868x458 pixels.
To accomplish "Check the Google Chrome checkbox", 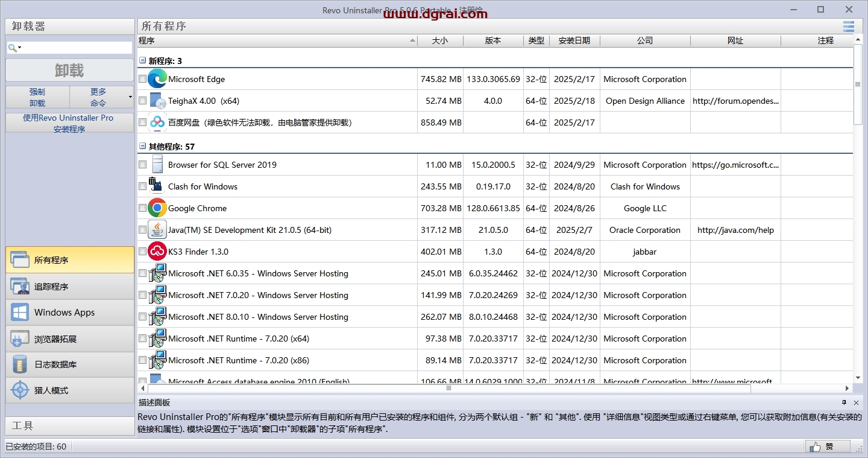I will point(142,208).
